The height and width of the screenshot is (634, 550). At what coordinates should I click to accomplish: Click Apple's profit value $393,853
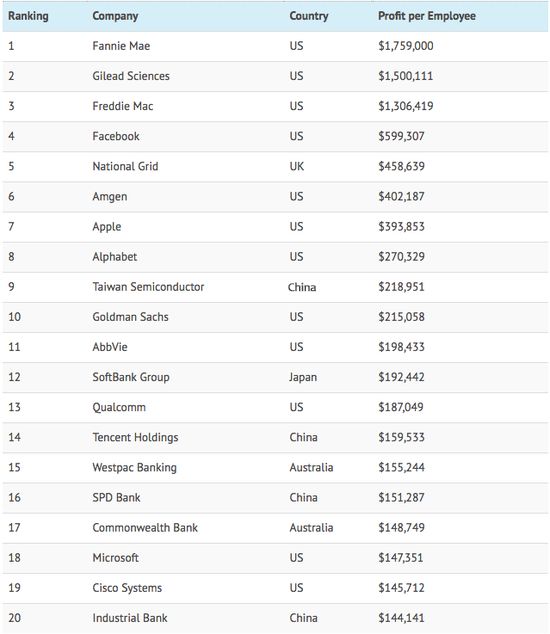coord(401,227)
